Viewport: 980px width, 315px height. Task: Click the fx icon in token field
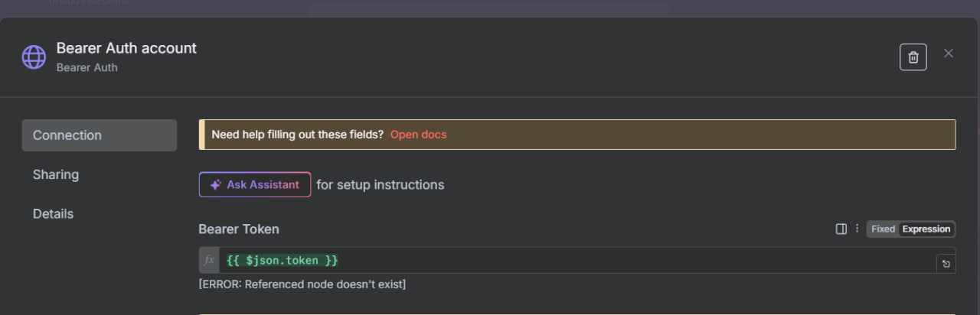[209, 261]
